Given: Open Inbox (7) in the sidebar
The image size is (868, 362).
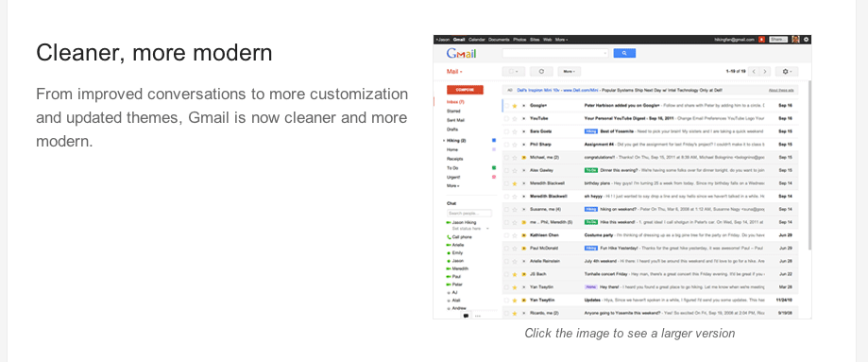Looking at the screenshot, I should click(455, 103).
